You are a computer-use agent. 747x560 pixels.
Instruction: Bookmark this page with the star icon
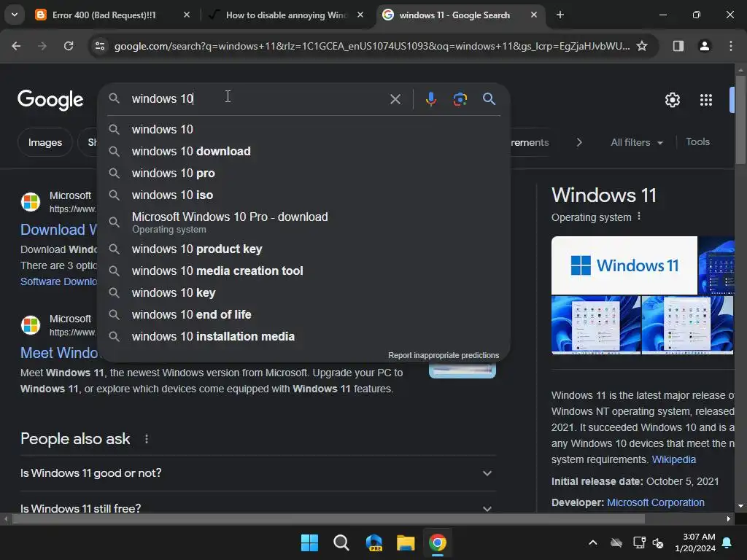coord(642,46)
